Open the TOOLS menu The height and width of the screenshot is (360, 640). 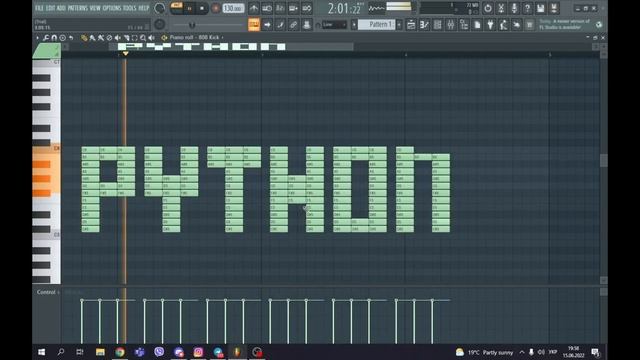coord(129,8)
